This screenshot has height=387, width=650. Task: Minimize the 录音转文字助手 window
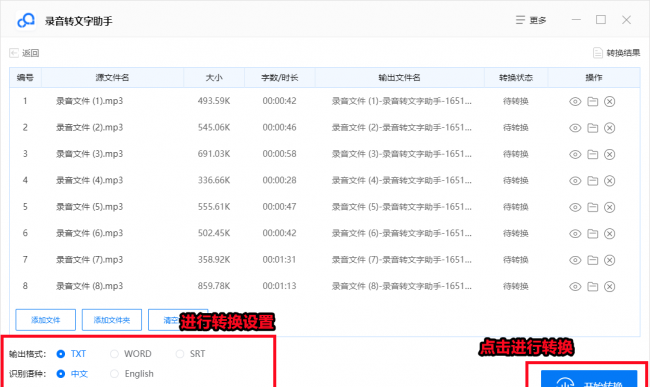576,19
